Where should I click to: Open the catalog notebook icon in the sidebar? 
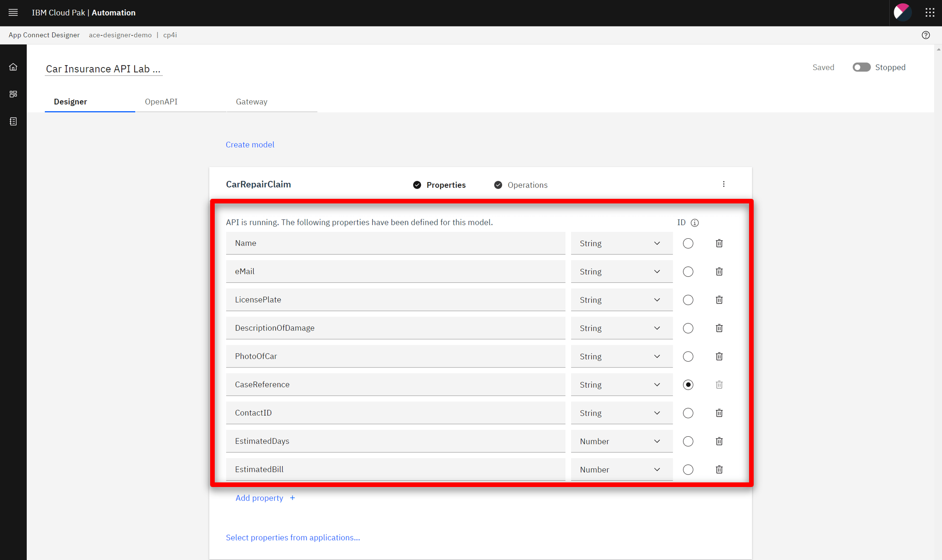[13, 121]
